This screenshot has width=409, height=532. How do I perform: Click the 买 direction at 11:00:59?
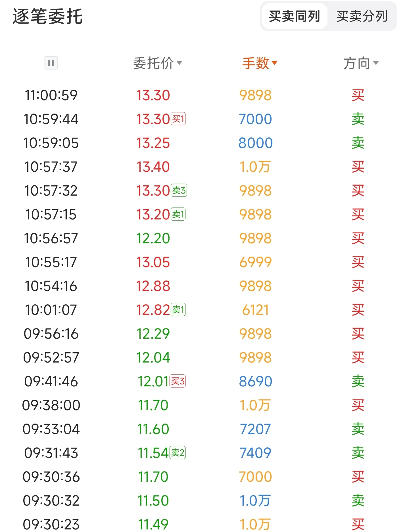pyautogui.click(x=358, y=95)
